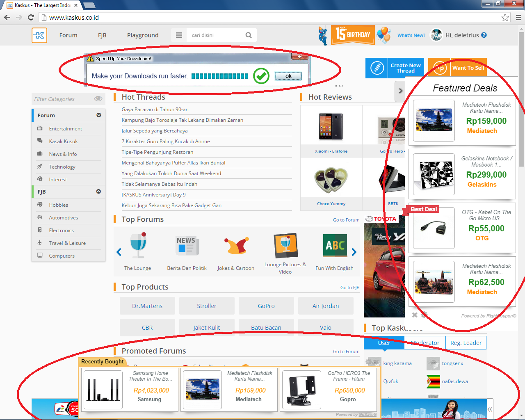Open Jokes & Cartoon jester icon
The height and width of the screenshot is (420, 525).
pos(236,245)
